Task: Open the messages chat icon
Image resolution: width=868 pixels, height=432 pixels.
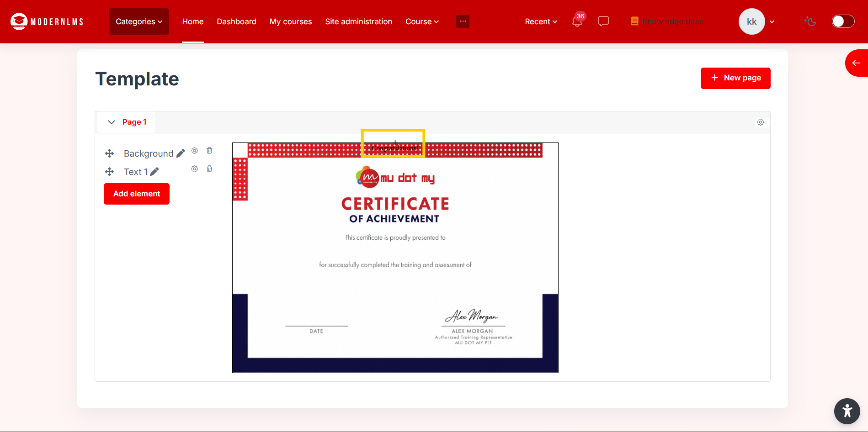Action: click(x=603, y=21)
